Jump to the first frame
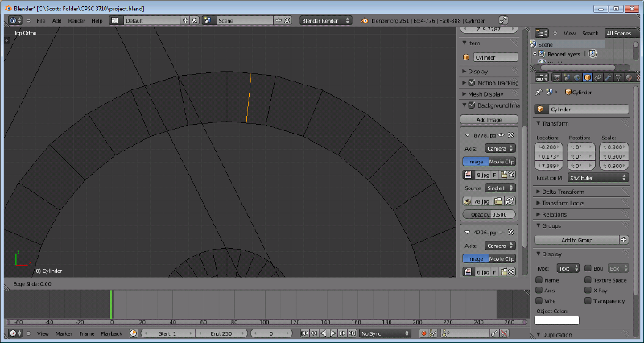This screenshot has width=644, height=343. (x=304, y=333)
